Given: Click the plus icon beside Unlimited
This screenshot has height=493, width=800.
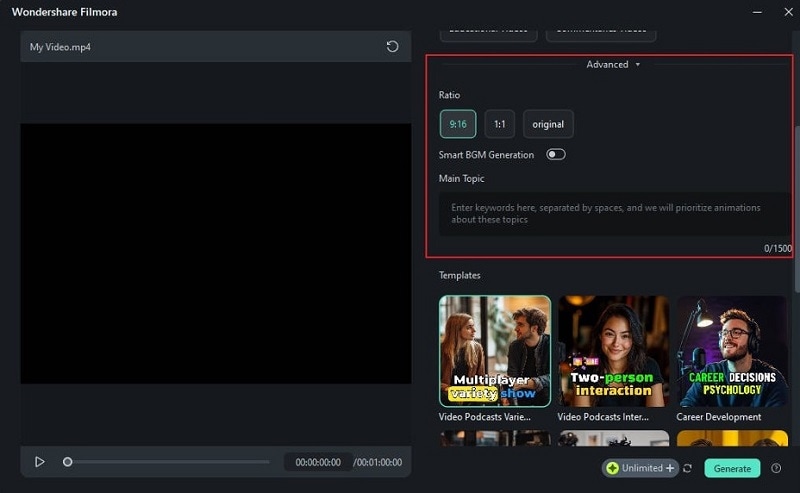Looking at the screenshot, I should click(670, 468).
